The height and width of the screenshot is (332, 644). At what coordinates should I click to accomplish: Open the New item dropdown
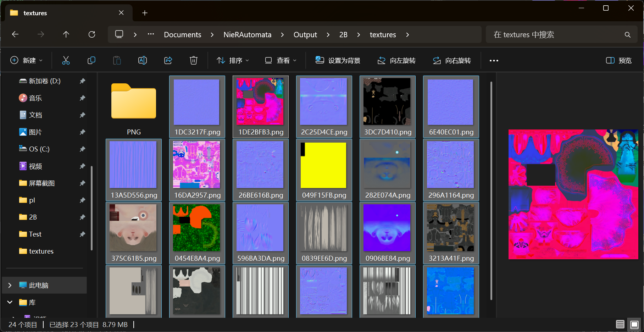pyautogui.click(x=27, y=60)
